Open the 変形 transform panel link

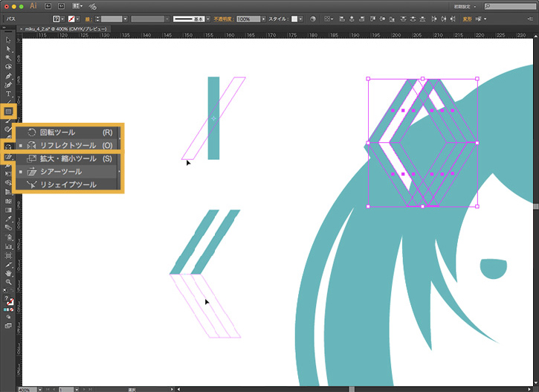click(x=467, y=19)
